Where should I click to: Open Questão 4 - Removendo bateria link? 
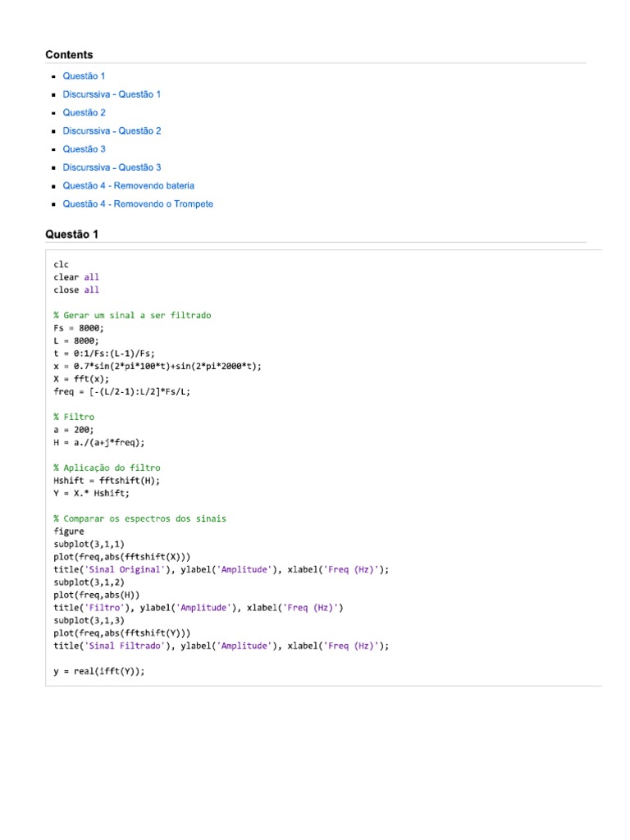(x=129, y=185)
